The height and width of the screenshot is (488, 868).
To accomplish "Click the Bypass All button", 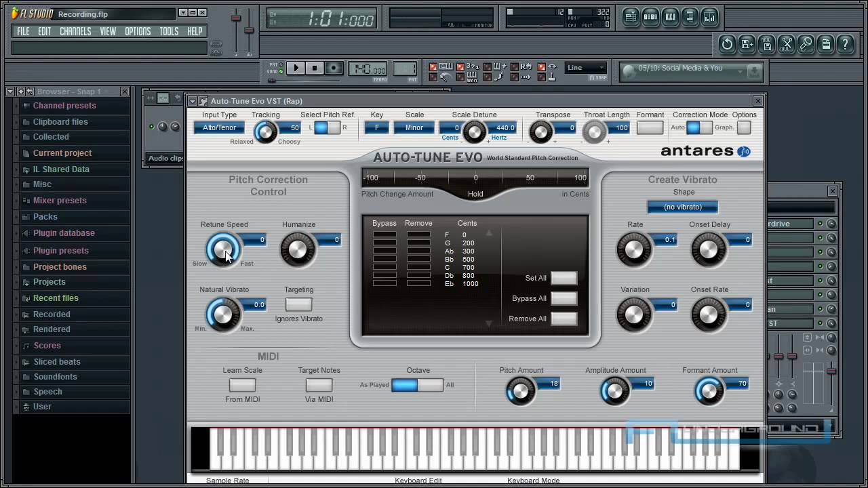I will 564,298.
